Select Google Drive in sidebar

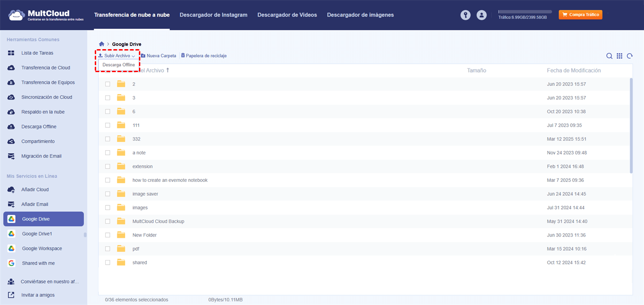(44, 219)
